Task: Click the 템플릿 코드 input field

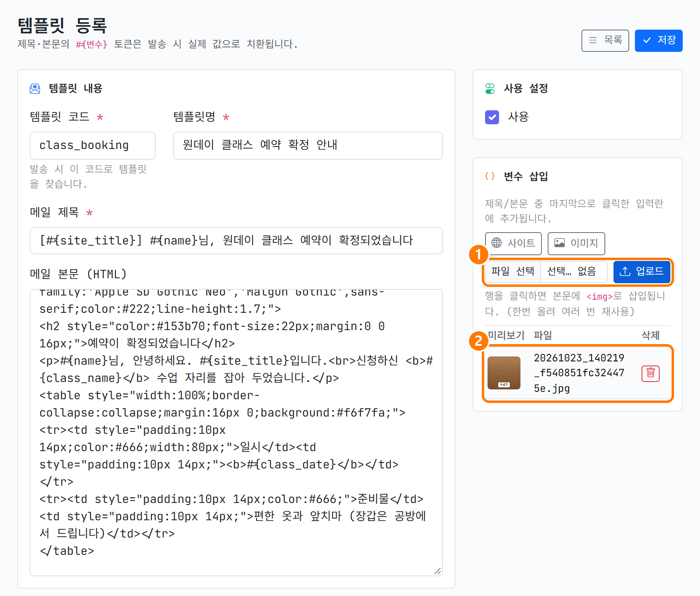Action: click(93, 145)
